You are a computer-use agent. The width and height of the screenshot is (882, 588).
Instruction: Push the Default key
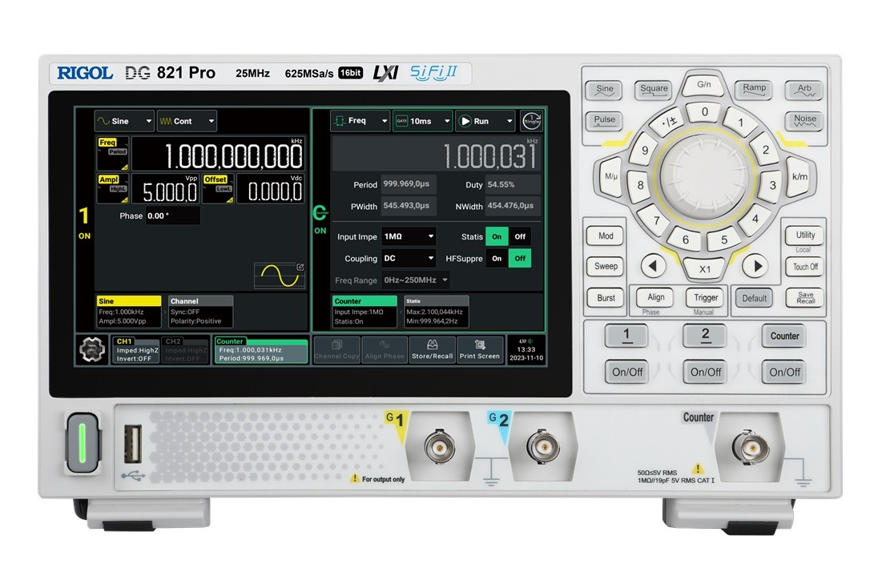click(x=755, y=298)
